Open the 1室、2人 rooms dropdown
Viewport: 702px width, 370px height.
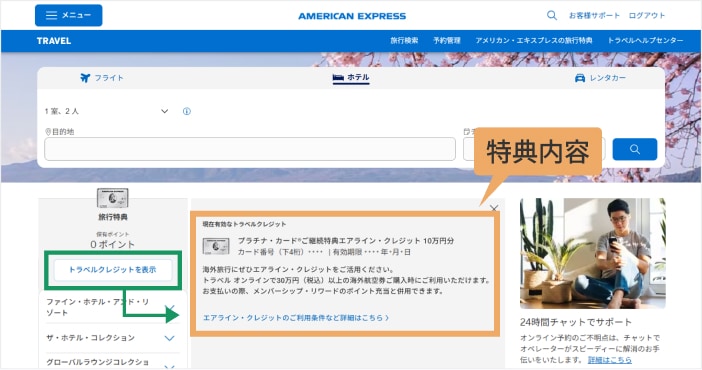pyautogui.click(x=107, y=111)
